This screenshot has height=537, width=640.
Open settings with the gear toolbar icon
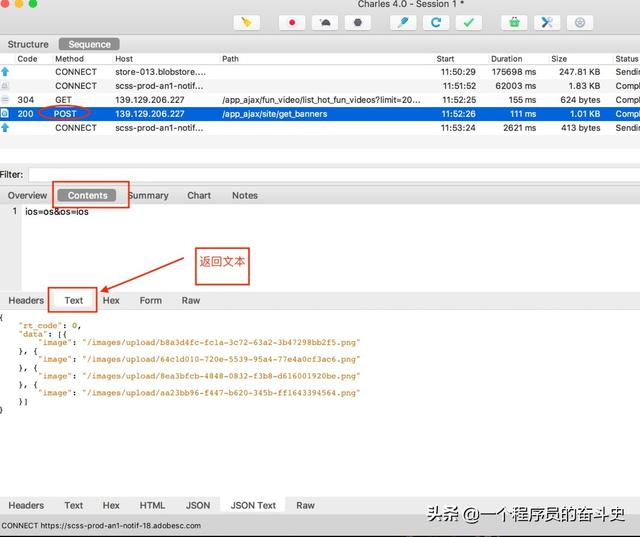pos(580,22)
